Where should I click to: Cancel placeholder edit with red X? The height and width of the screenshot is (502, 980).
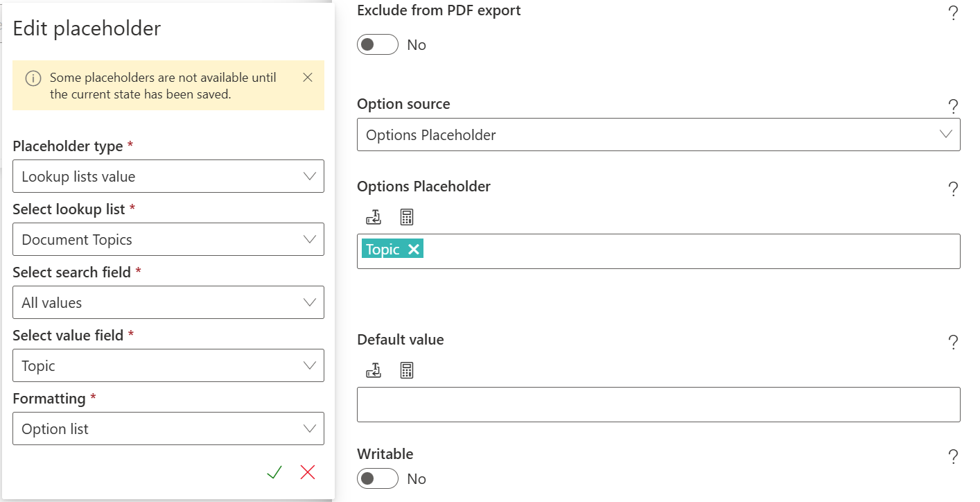[x=308, y=473]
